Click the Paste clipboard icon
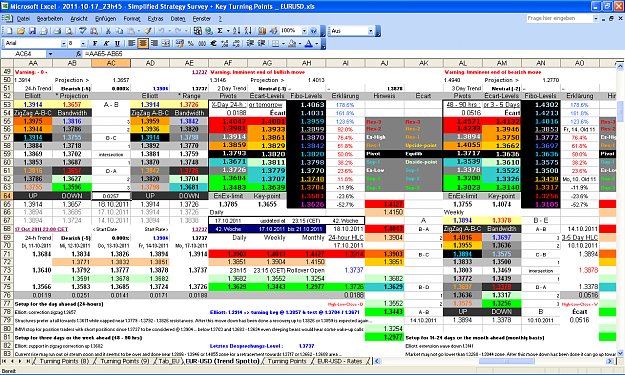Screen dimensions: 625x375 [131, 31]
